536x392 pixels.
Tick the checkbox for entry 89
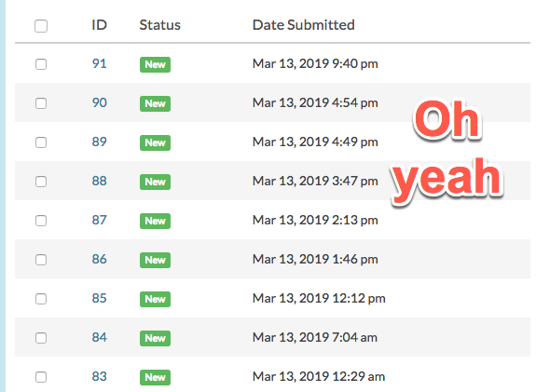tap(41, 142)
